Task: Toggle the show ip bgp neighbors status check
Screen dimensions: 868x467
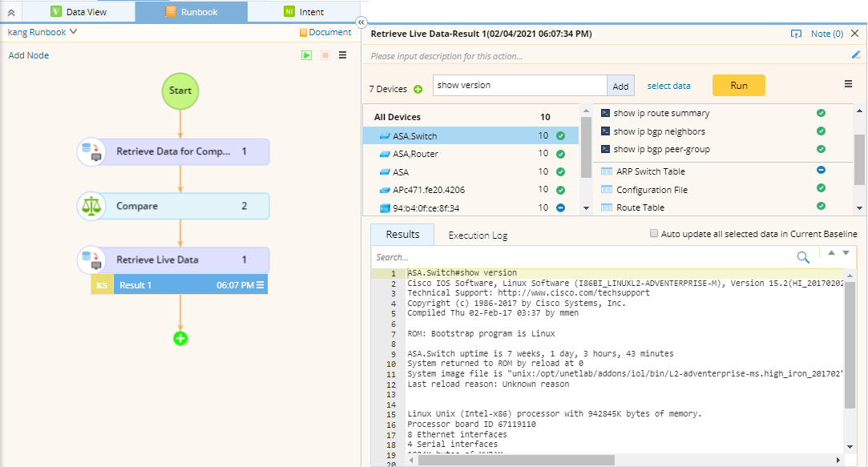Action: [x=821, y=131]
